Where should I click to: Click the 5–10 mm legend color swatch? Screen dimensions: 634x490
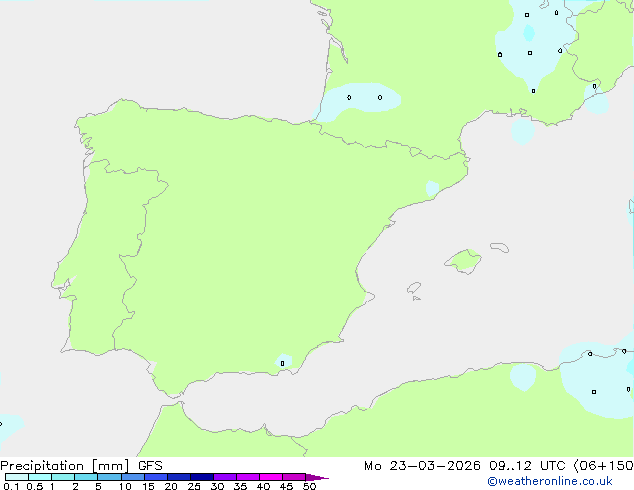click(109, 477)
